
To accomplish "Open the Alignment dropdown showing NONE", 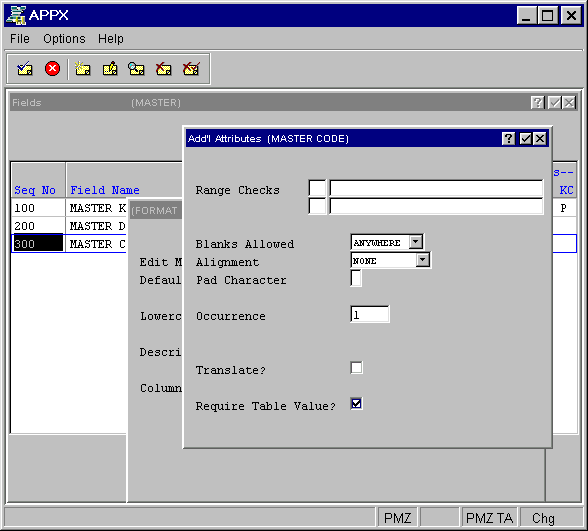I will coord(423,260).
